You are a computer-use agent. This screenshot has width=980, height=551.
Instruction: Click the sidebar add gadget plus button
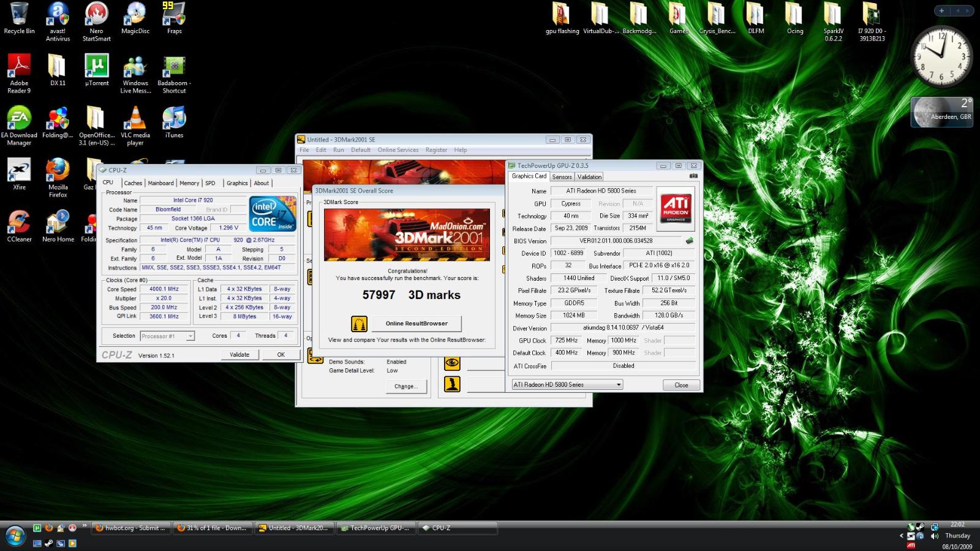click(x=941, y=10)
